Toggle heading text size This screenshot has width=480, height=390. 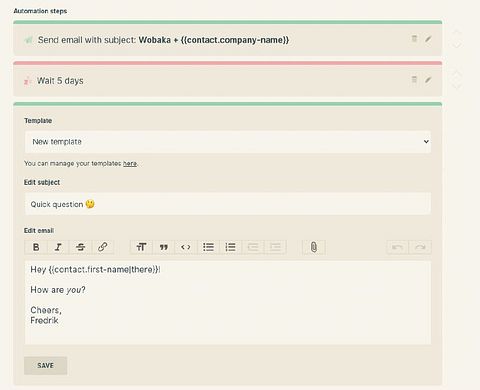141,247
